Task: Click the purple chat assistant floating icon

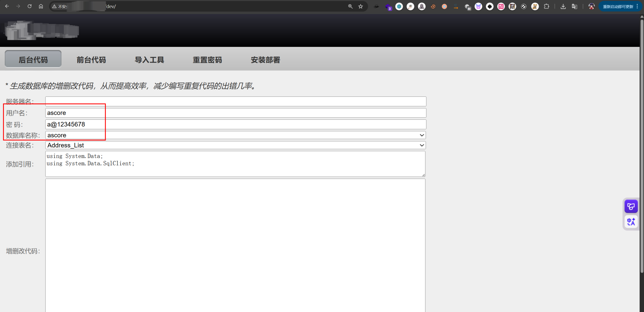Action: [x=631, y=206]
